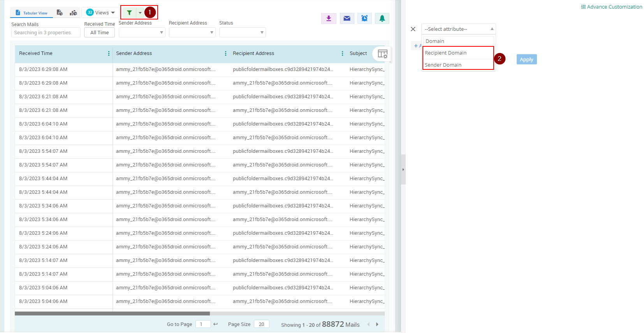This screenshot has height=333, width=644.
Task: Expand the Views dropdown
Action: tap(101, 12)
